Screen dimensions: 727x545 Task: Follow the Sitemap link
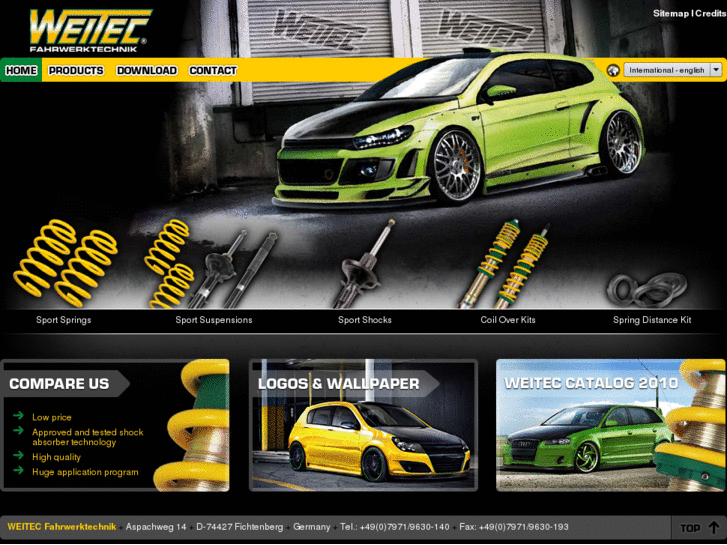671,13
